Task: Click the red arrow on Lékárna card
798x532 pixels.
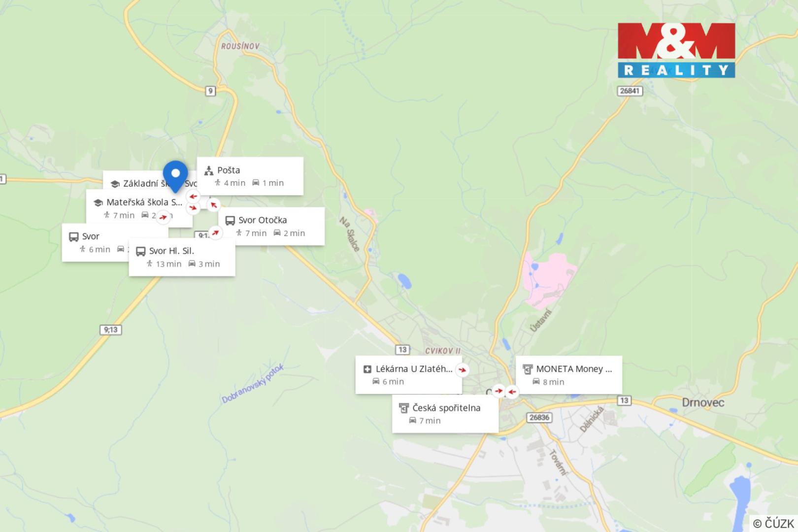Action: click(462, 369)
